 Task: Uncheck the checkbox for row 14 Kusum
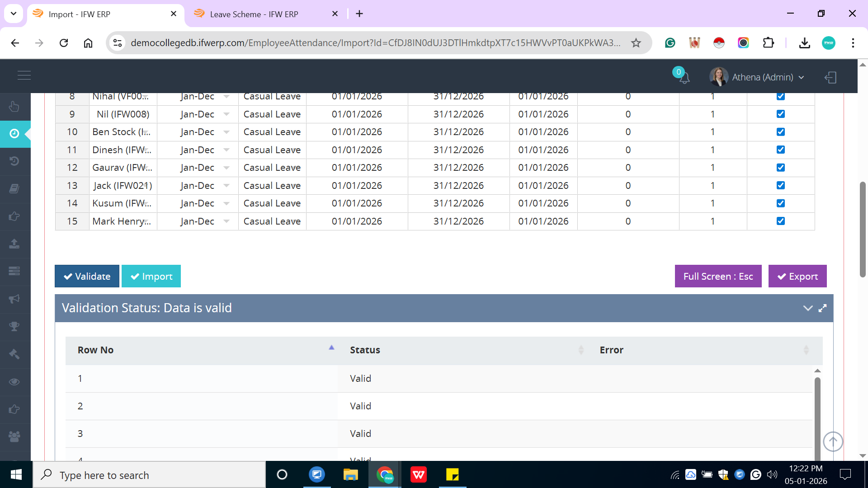pyautogui.click(x=781, y=203)
